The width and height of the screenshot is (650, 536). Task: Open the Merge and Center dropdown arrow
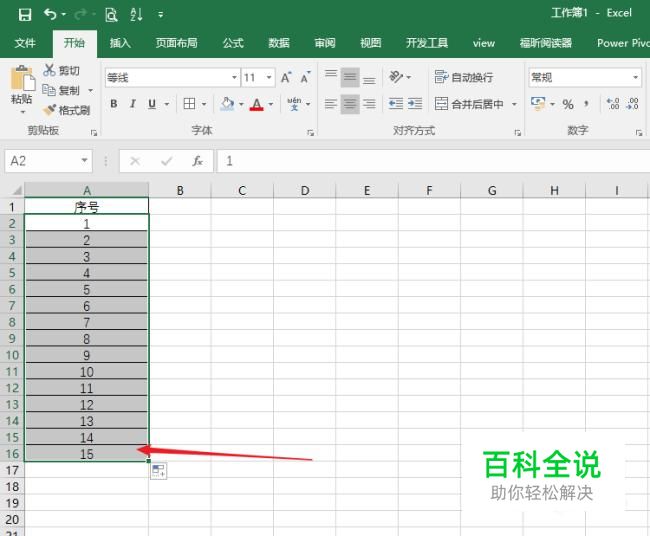pos(514,104)
